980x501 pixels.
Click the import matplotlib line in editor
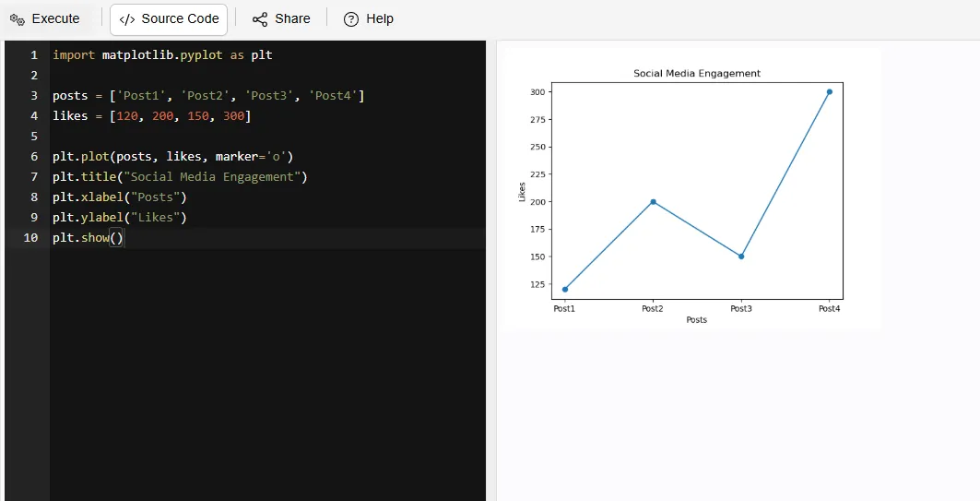tap(162, 55)
